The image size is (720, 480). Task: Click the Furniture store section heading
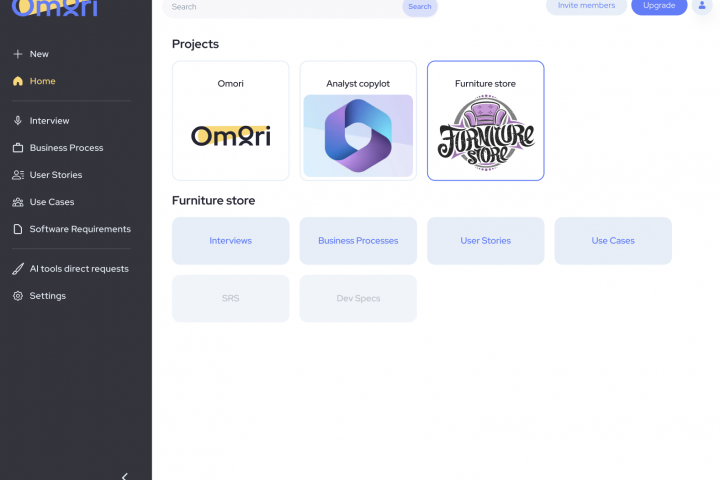214,201
